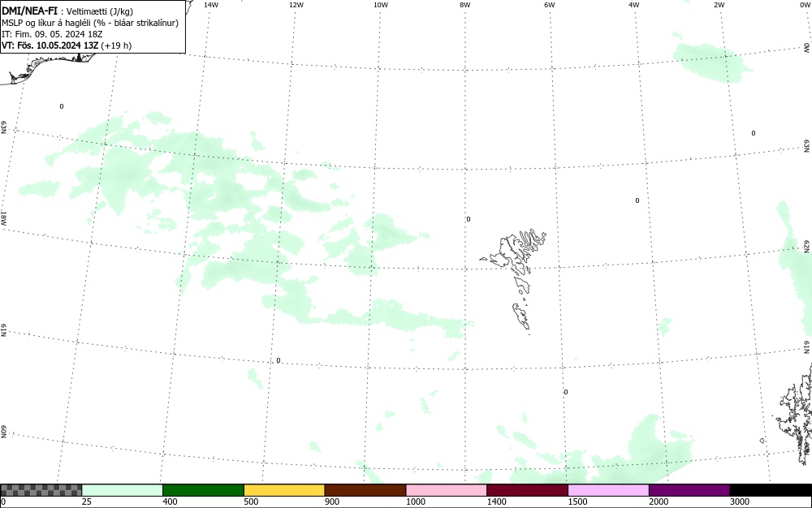Click the 'VT: Fös. 10.05.2024 13Z' line
812x508 pixels.
pyautogui.click(x=67, y=45)
